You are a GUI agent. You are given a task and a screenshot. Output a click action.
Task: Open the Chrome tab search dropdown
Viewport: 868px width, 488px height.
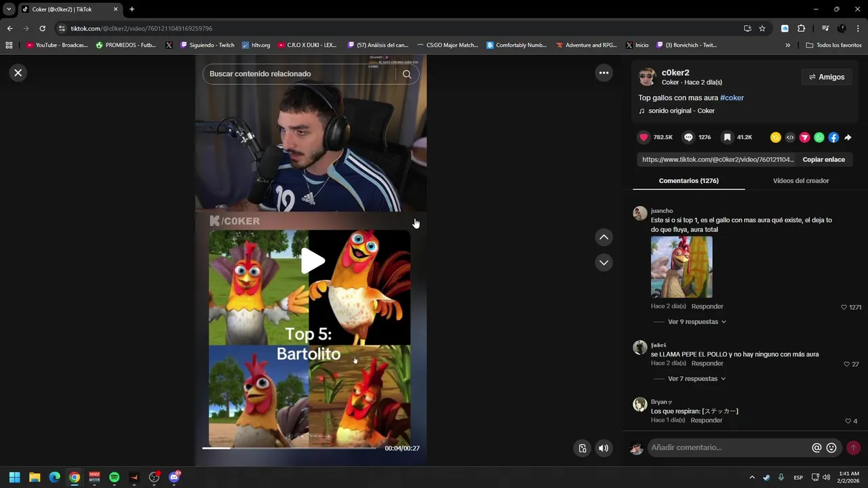(9, 9)
